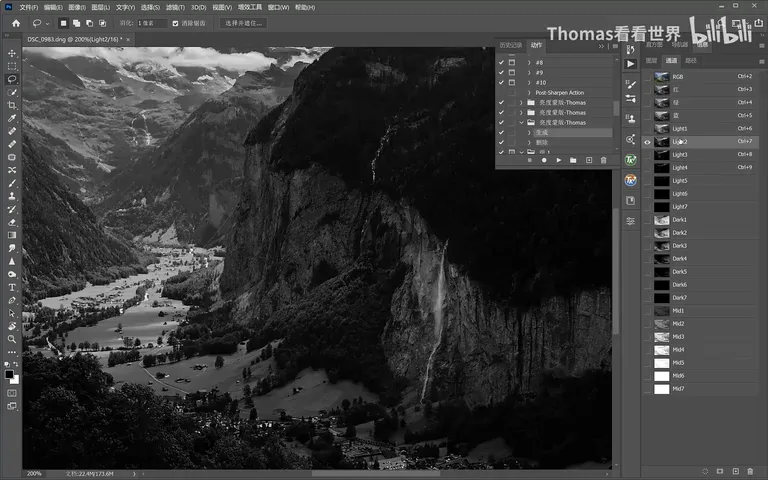Open the 窗口(W) Window menu
Viewport: 768px width, 480px height.
click(x=278, y=7)
